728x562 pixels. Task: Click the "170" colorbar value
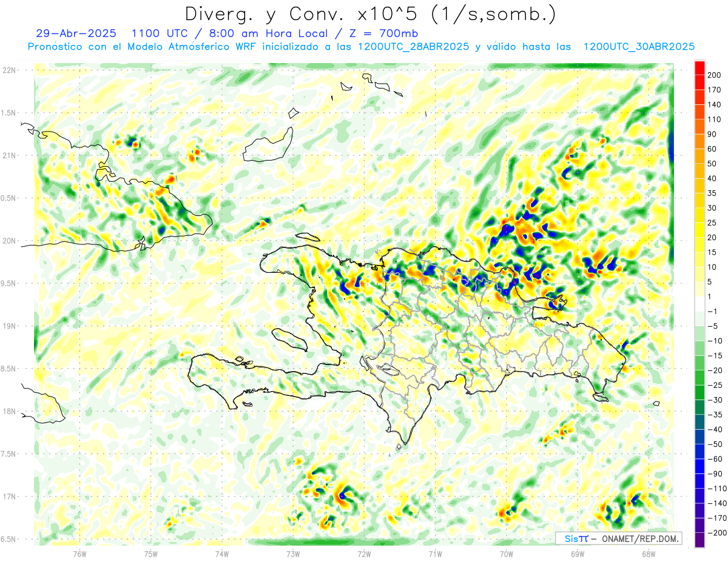pos(715,90)
